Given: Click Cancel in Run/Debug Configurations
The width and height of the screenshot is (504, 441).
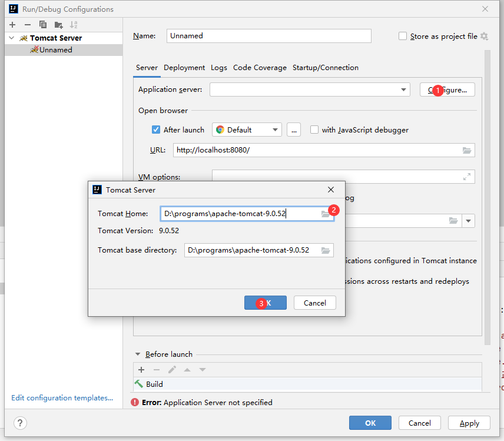Looking at the screenshot, I should click(x=419, y=423).
